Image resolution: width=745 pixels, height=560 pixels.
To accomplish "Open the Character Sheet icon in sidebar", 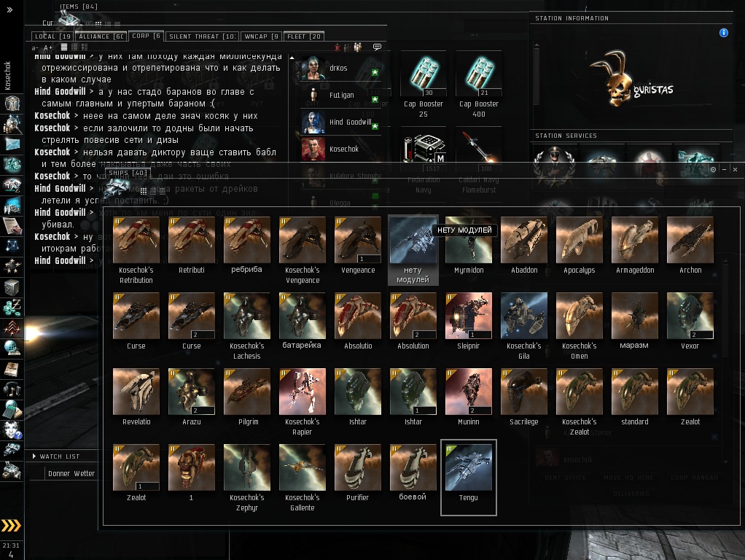I will [x=12, y=103].
